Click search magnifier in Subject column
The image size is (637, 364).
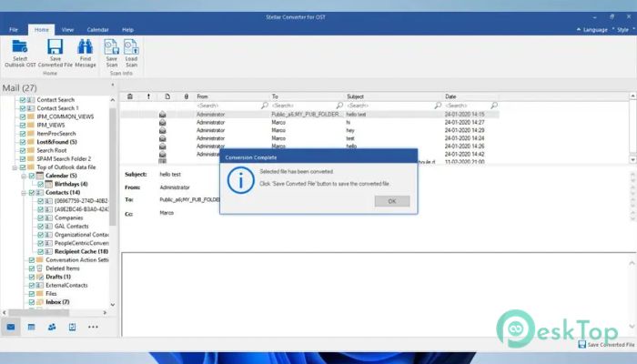[438, 106]
